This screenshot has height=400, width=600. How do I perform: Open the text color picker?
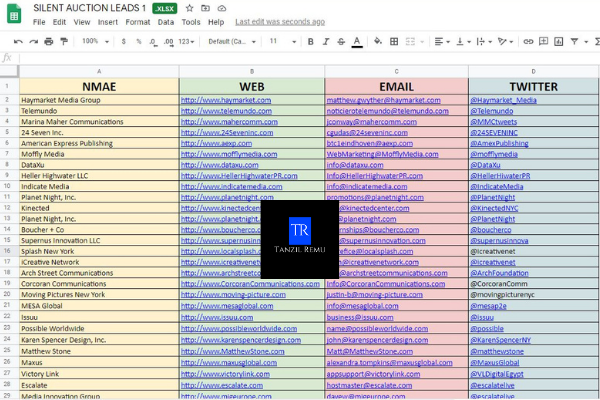pyautogui.click(x=357, y=42)
